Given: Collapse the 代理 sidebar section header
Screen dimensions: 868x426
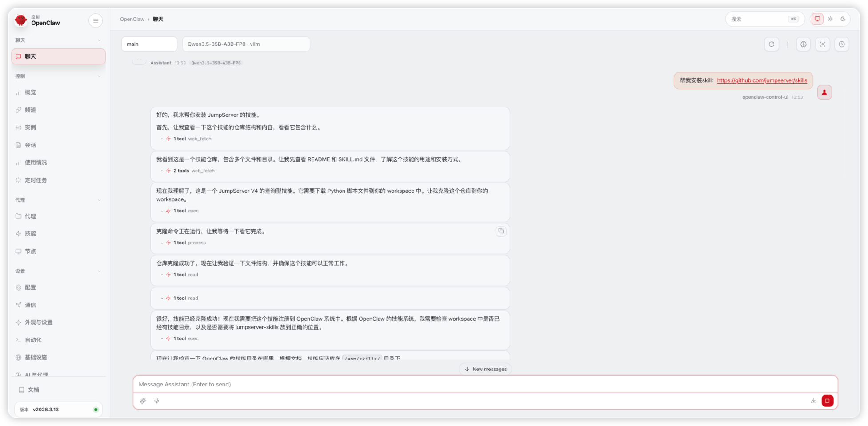Looking at the screenshot, I should [59, 200].
